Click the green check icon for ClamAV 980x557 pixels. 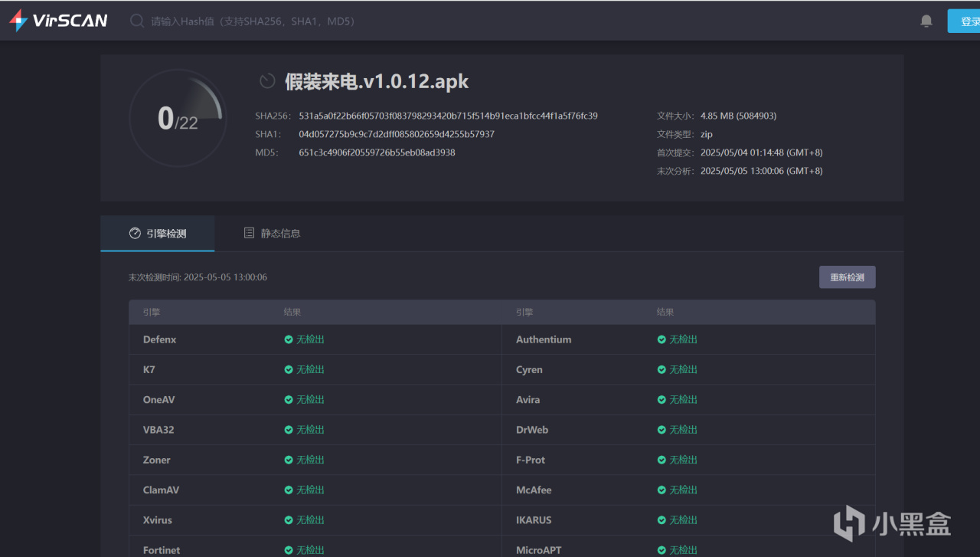(289, 490)
